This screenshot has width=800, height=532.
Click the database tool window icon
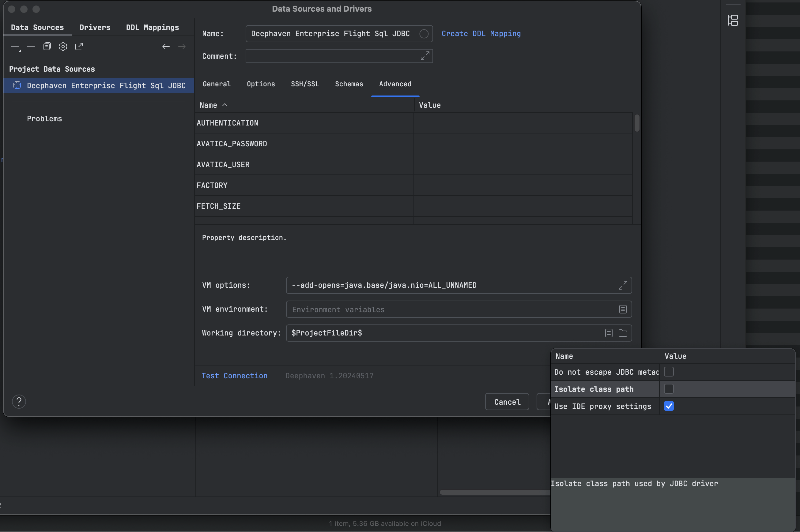733,21
